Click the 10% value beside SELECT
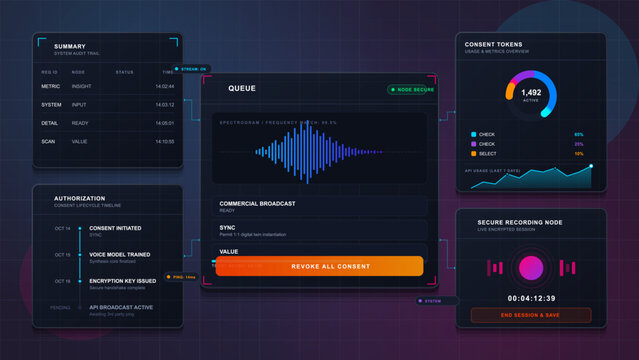The width and height of the screenshot is (639, 360). pos(579,154)
